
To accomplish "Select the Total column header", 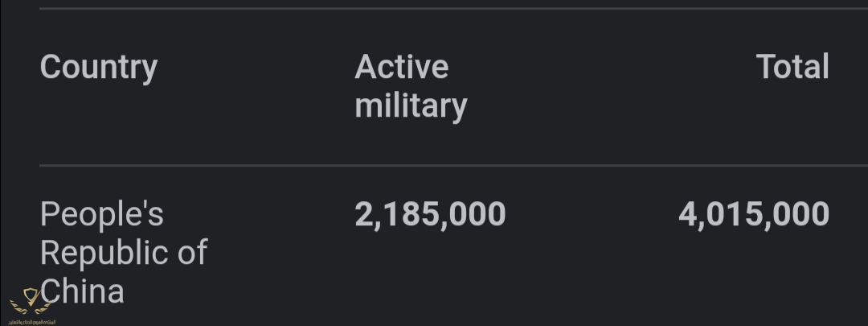I will pos(792,67).
